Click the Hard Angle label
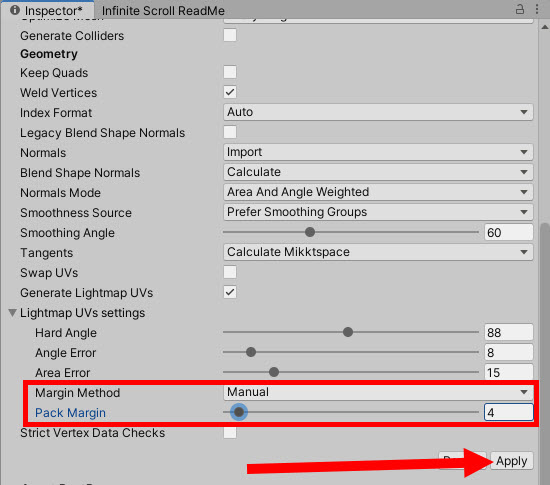Viewport: 550px width, 485px height. tap(66, 333)
